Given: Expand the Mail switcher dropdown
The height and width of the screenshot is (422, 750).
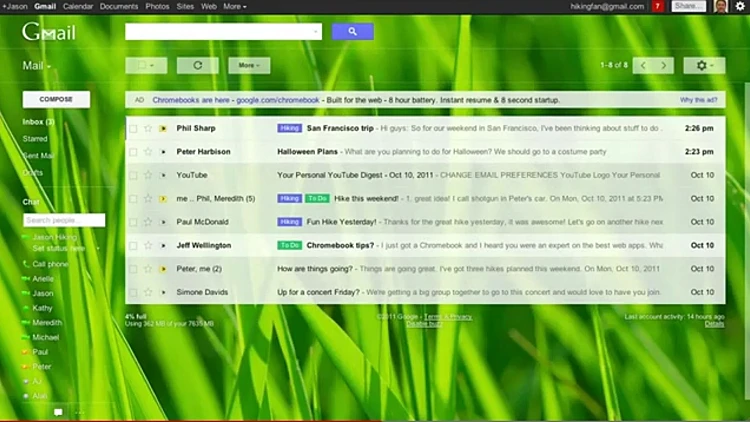Looking at the screenshot, I should pyautogui.click(x=36, y=66).
